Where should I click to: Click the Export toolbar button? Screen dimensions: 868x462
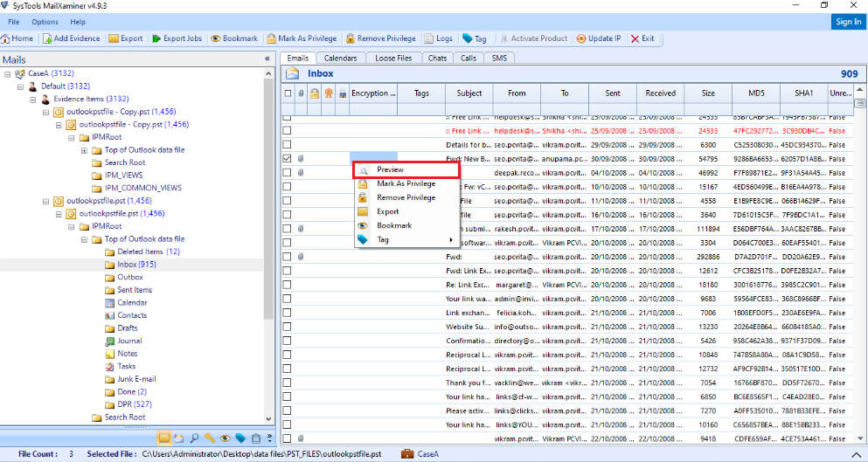click(126, 38)
